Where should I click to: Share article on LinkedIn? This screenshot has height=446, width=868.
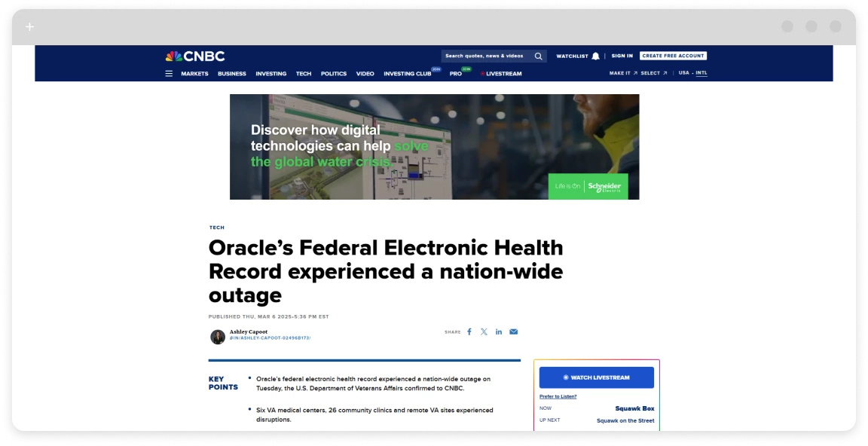pyautogui.click(x=499, y=332)
